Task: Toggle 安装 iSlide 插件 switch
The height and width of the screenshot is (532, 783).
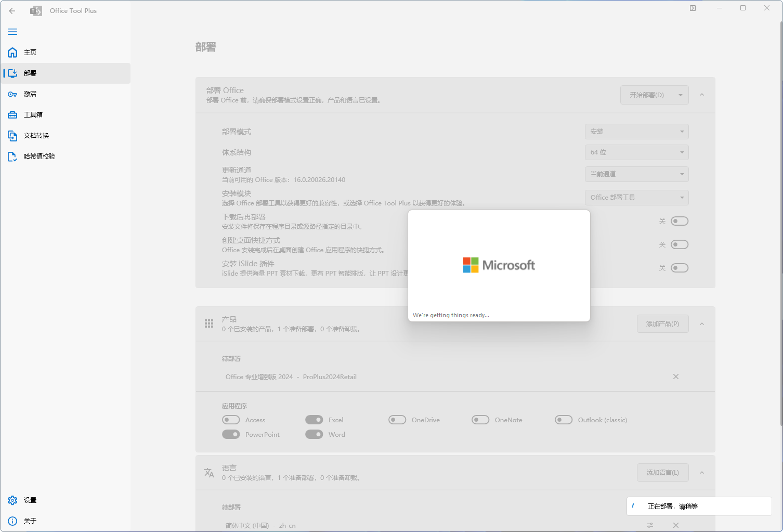Action: (680, 268)
